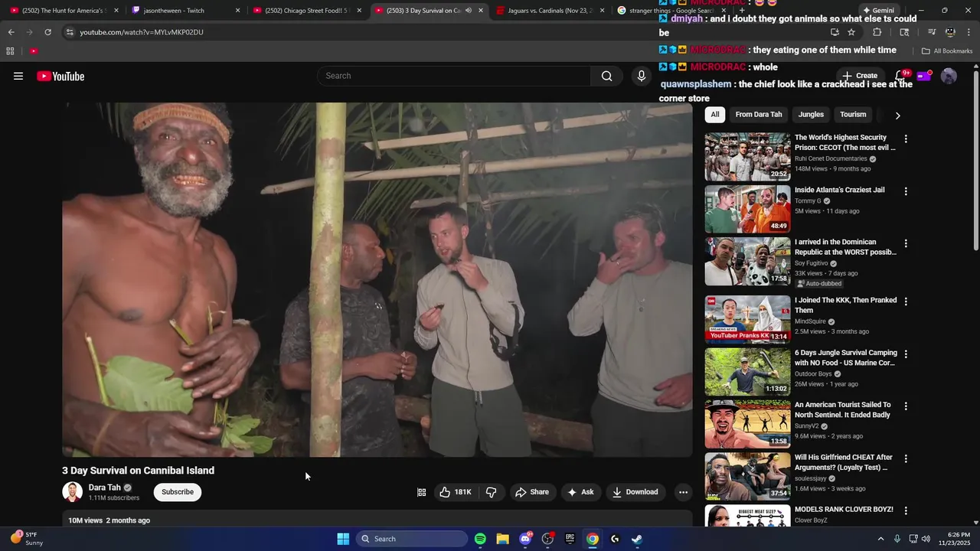Image resolution: width=980 pixels, height=551 pixels.
Task: Select the 'From Dara Tah' chip
Action: tap(759, 115)
